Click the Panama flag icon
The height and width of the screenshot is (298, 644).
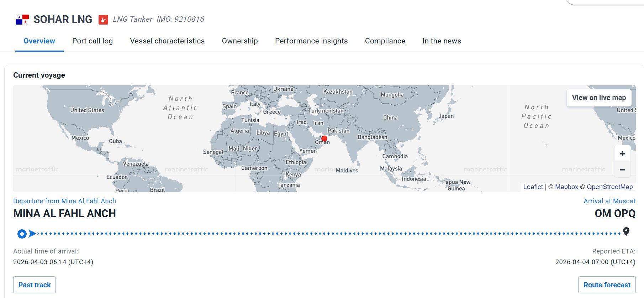coord(22,20)
